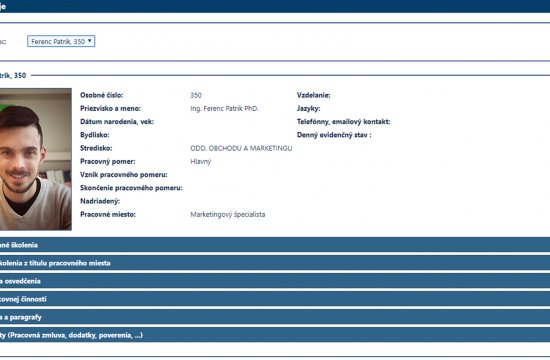Viewport: 550px width, 360px height.
Task: Click the 'Pracovné miesto:' label
Action: (108, 214)
